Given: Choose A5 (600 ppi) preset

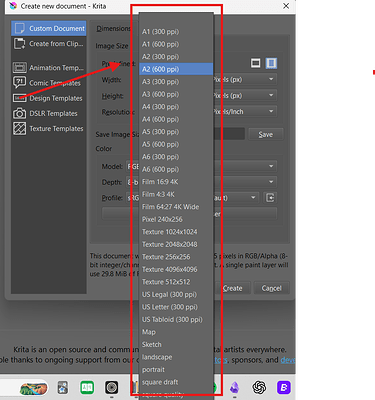Looking at the screenshot, I should click(x=176, y=144).
